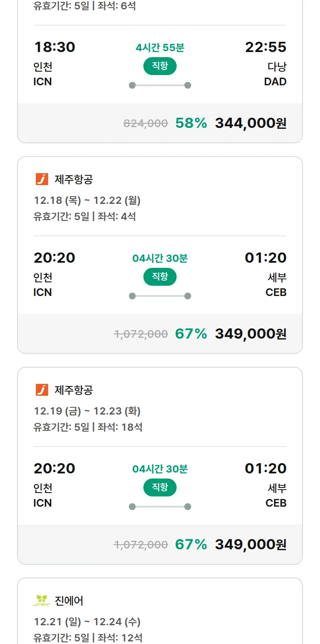Click Jeju Air logo on 12.18 flight card

[x=42, y=179]
